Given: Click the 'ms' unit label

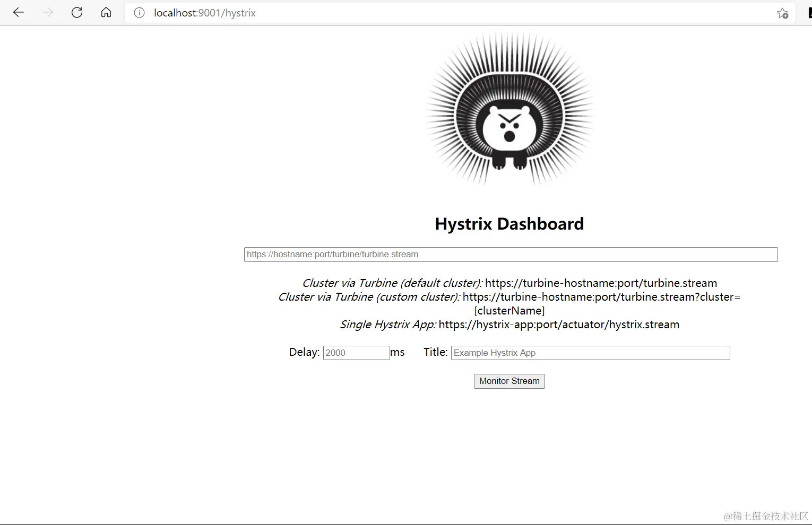Looking at the screenshot, I should (398, 352).
